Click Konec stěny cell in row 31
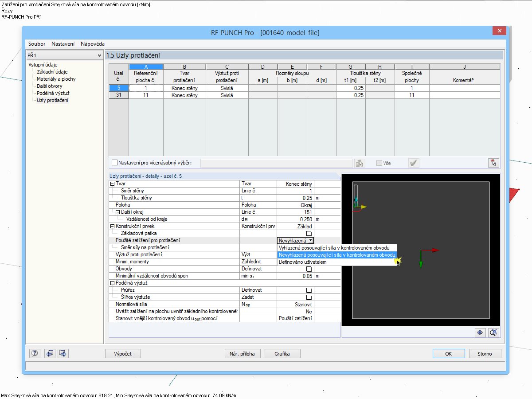 click(184, 95)
